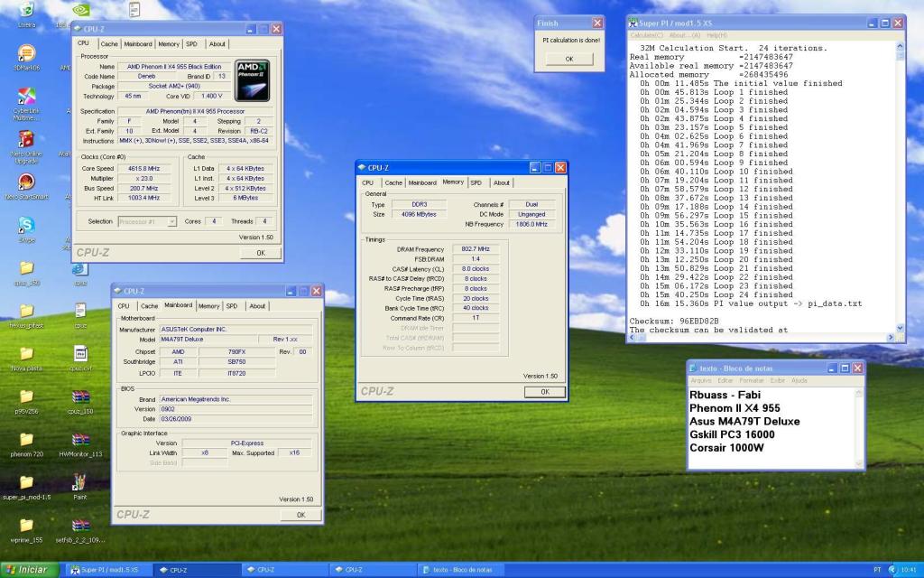This screenshot has width=924, height=578.
Task: Open Super PI Calculate menu
Action: click(646, 35)
